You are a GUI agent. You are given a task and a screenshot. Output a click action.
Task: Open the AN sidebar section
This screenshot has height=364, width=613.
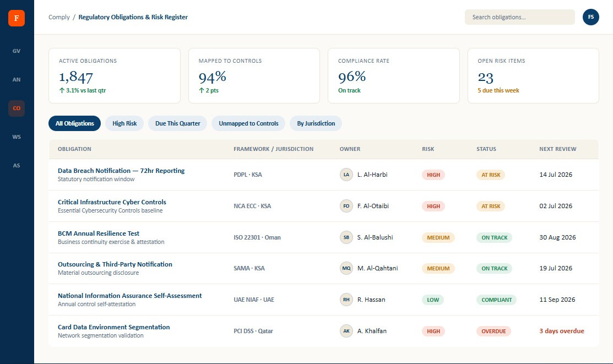pos(17,79)
